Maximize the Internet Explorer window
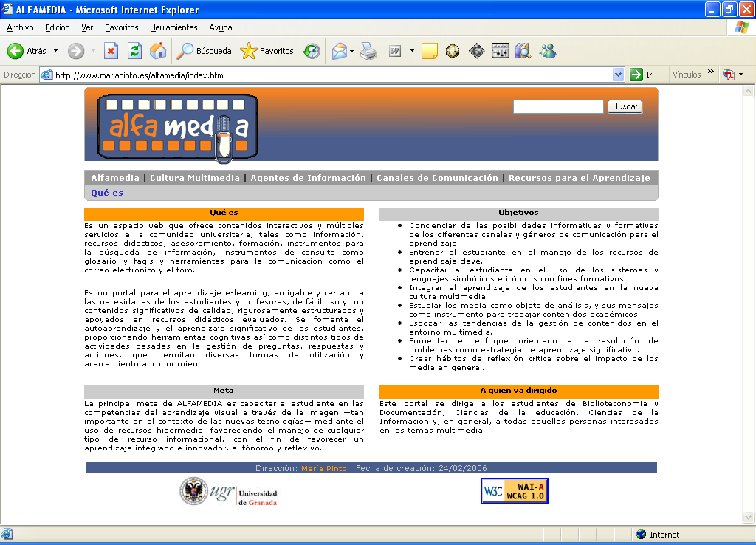The height and width of the screenshot is (545, 756). (729, 9)
